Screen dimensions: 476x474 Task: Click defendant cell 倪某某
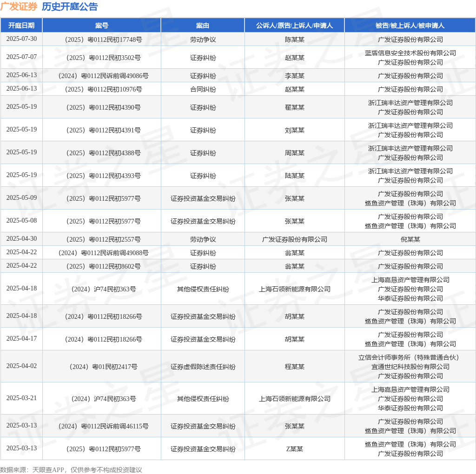pos(410,239)
